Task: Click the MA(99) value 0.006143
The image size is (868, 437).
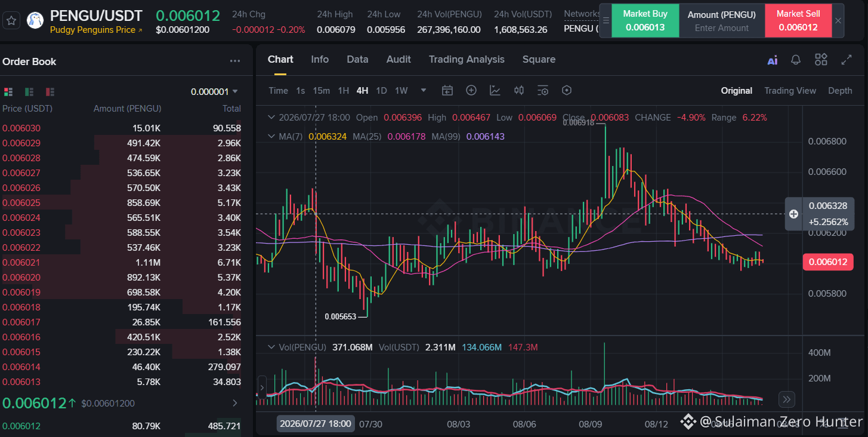Action: pos(485,137)
